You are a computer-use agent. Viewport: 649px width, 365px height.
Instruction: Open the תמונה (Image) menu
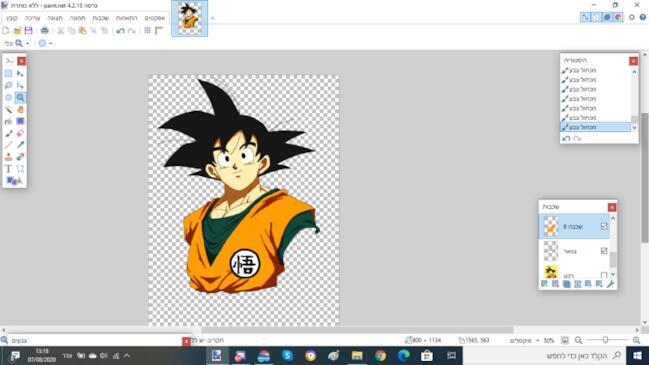pyautogui.click(x=77, y=18)
